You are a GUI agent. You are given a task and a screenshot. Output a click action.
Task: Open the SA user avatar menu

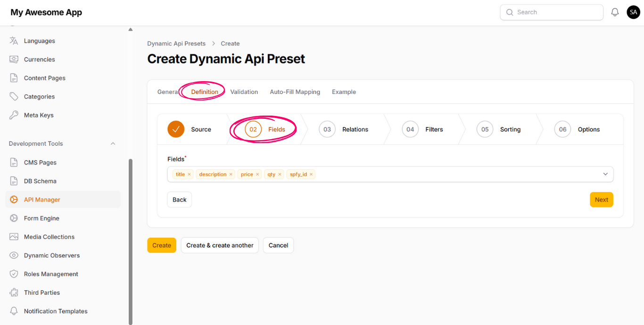(633, 12)
